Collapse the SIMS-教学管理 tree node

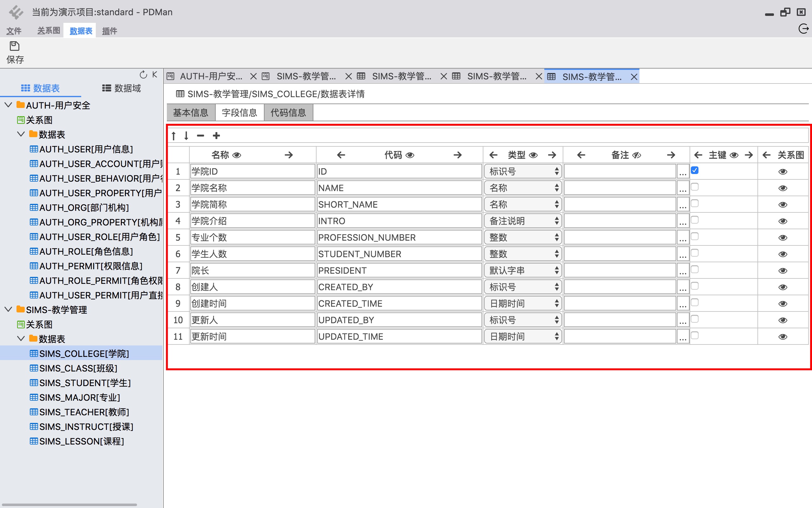click(x=8, y=310)
